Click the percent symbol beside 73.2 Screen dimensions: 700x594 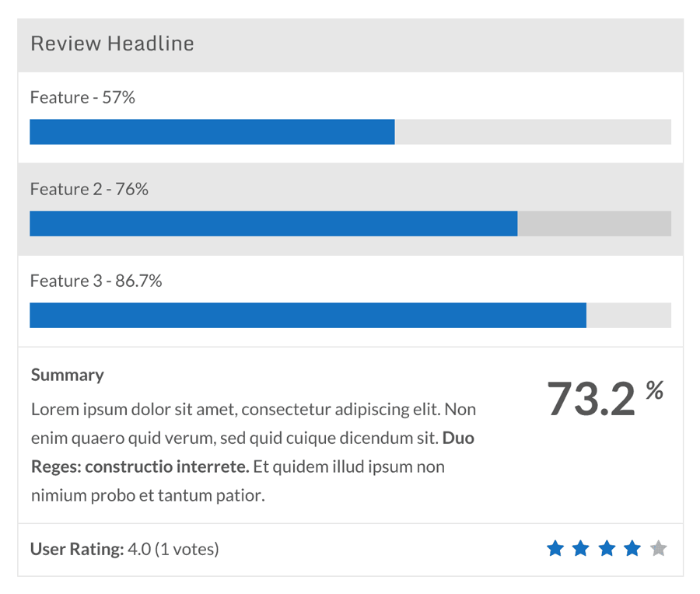(x=654, y=390)
